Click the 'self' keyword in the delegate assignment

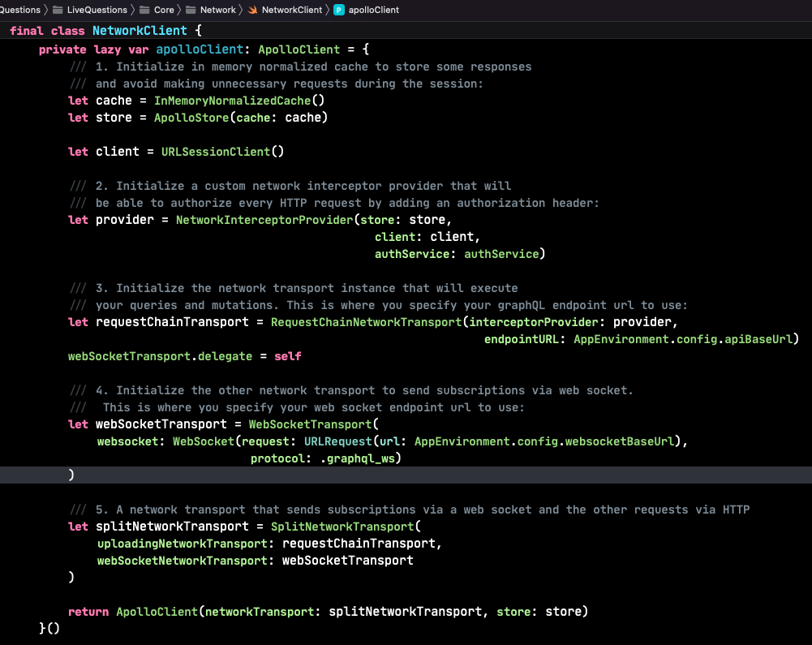[288, 356]
